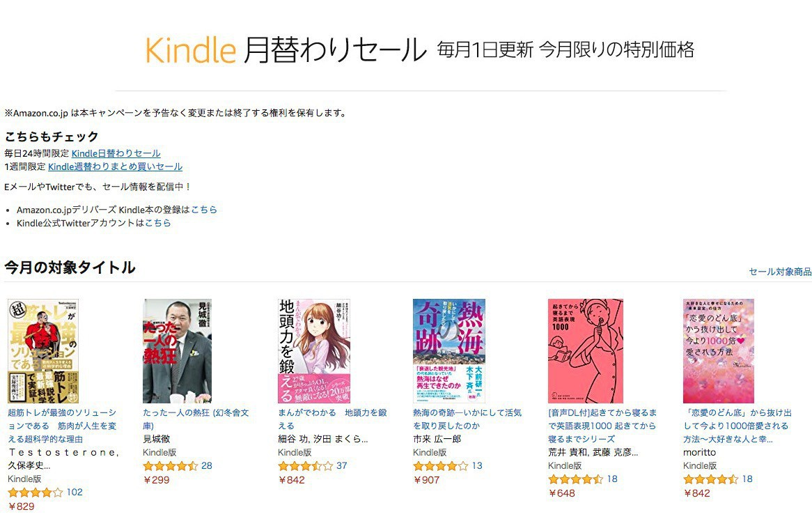Click the star rating with 13 reviews
Screen dimensions: 812x519
[440, 466]
